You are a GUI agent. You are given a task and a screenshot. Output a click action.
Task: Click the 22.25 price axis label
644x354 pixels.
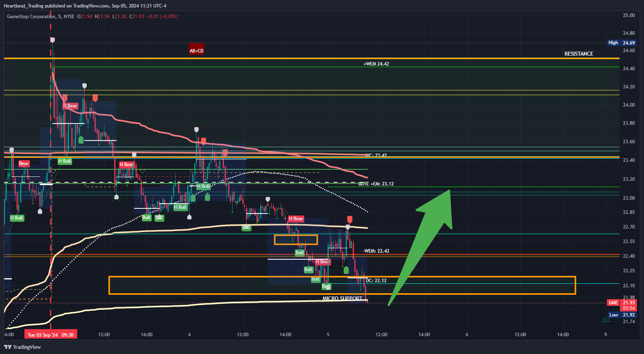[629, 271]
